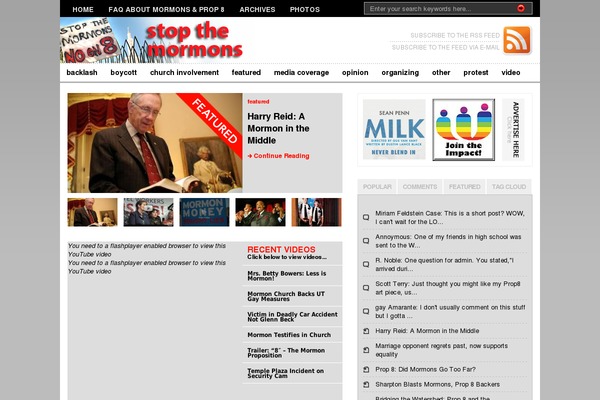Screen dimensions: 600x400
Task: Click Subscribe to the RSS Feed link
Action: pos(455,36)
